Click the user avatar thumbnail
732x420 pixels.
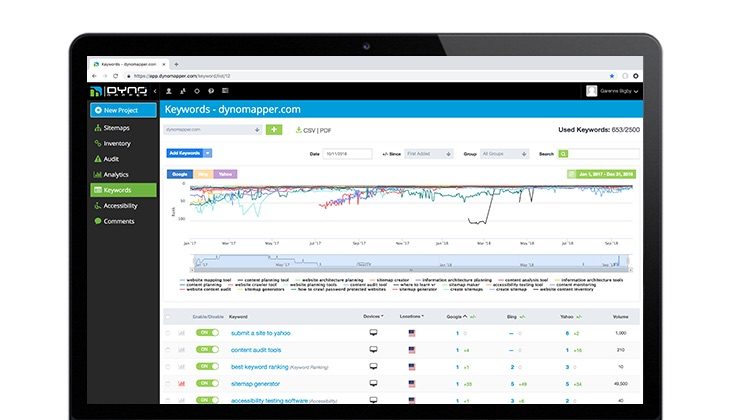coord(591,91)
